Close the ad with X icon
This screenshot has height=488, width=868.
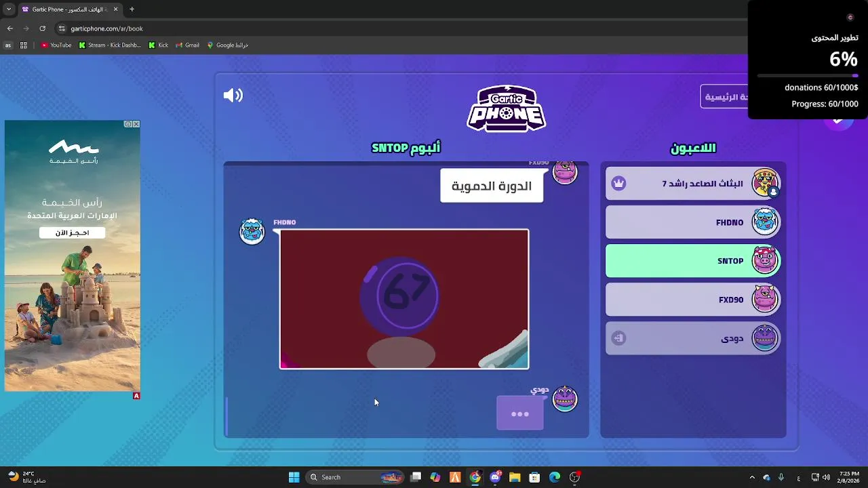pos(136,124)
